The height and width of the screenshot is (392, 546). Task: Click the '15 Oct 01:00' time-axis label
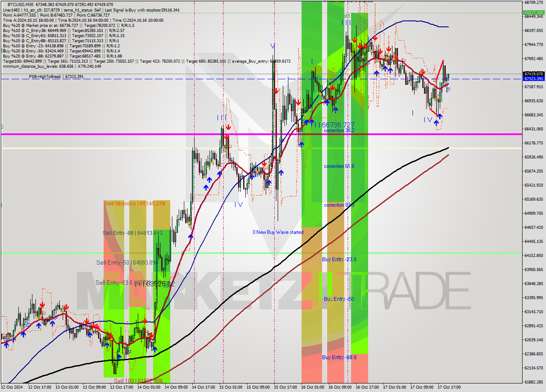coord(230,387)
